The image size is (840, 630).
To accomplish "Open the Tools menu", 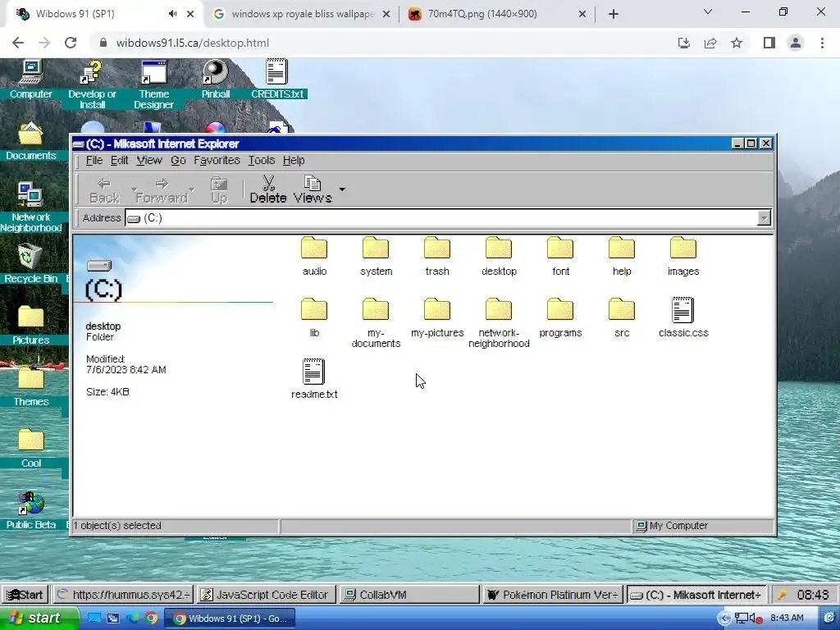I will coord(261,160).
